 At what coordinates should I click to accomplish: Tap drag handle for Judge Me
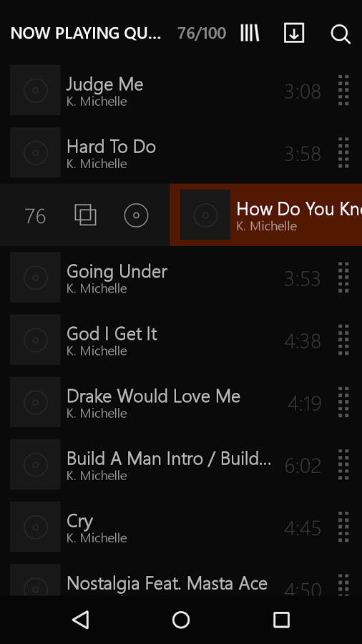[x=343, y=90]
